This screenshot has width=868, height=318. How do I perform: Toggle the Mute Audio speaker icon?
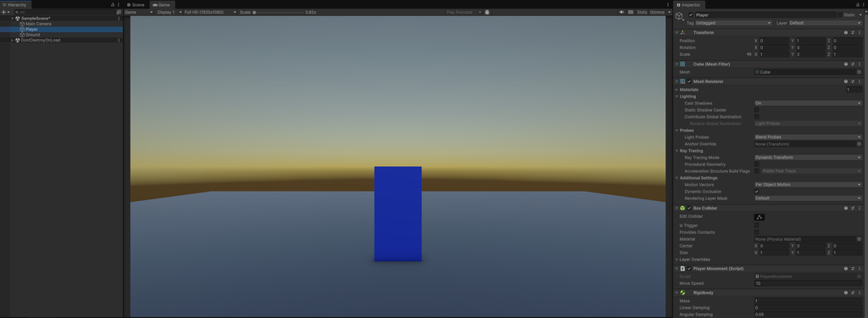621,12
